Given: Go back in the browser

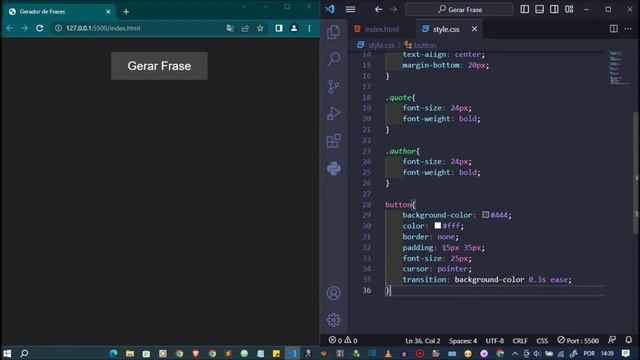Looking at the screenshot, I should [x=10, y=28].
